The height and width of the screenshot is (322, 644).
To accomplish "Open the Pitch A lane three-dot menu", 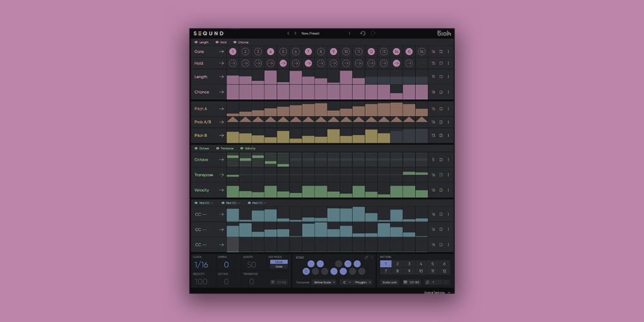I will pos(449,109).
